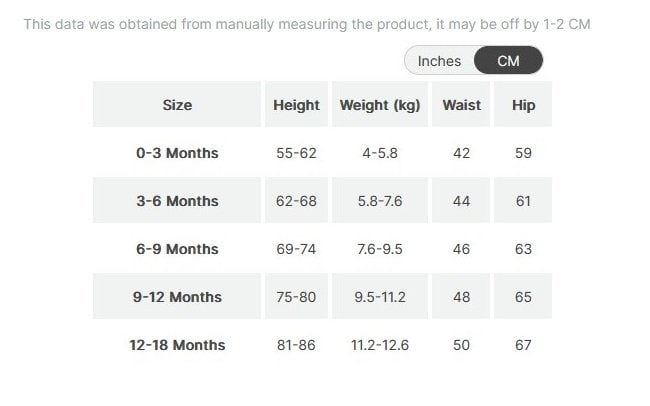Click the Waist column header
This screenshot has width=650, height=406.
(x=461, y=105)
